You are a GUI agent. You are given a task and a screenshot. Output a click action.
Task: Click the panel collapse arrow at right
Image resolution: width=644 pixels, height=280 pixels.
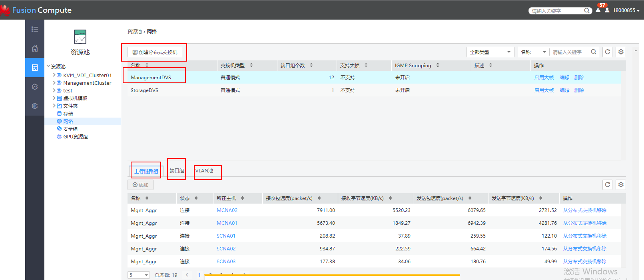pos(636,50)
